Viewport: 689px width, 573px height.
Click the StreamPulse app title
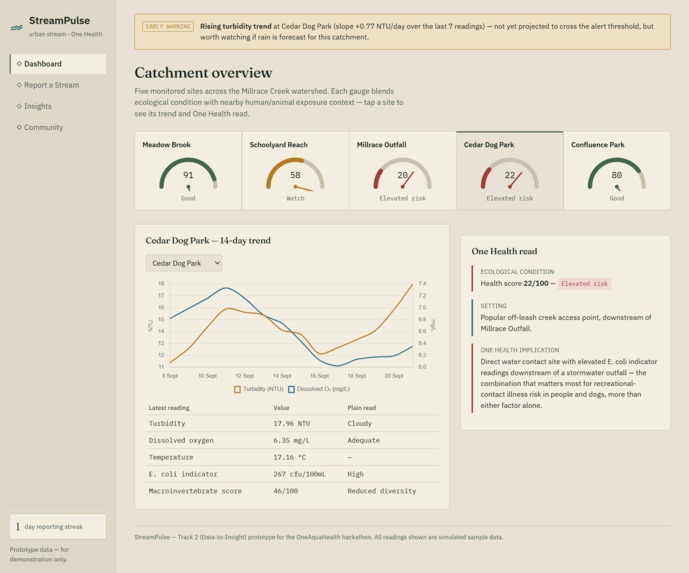point(59,21)
